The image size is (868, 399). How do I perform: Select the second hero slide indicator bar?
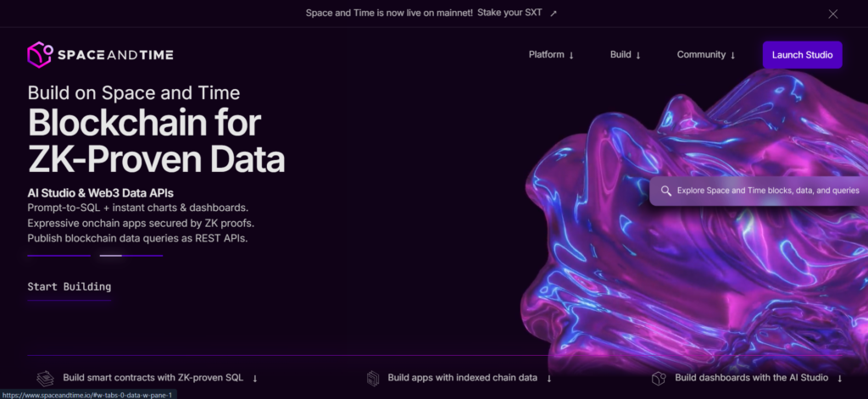(131, 256)
